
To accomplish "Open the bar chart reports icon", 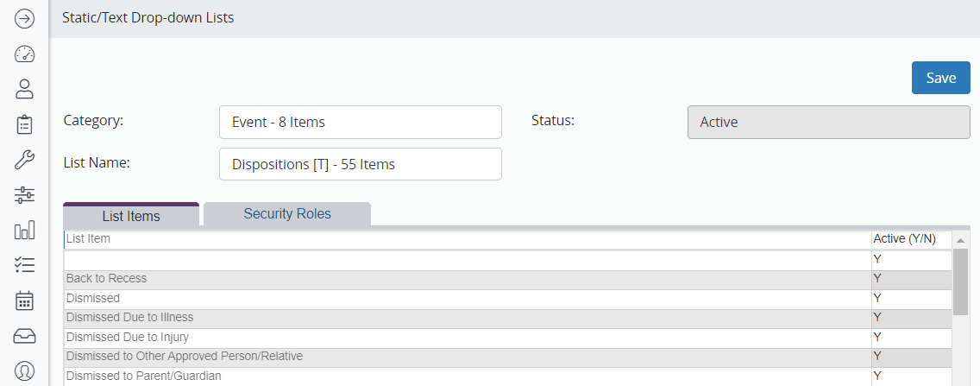I will (x=24, y=231).
